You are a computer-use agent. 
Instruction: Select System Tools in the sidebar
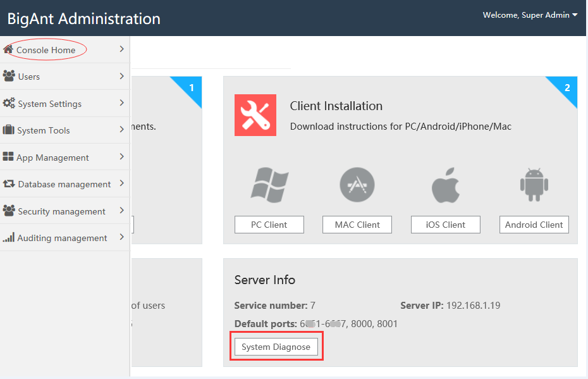(65, 130)
